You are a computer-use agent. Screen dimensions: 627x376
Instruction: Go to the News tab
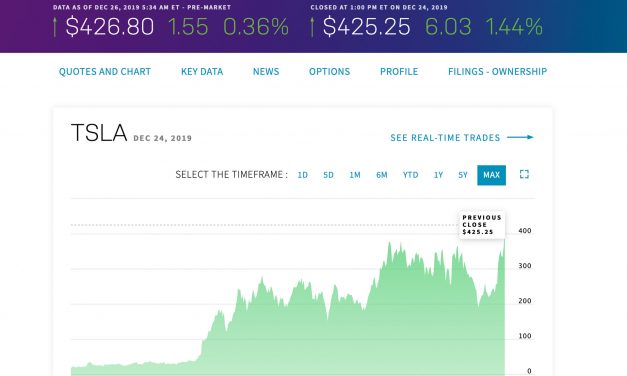(266, 72)
